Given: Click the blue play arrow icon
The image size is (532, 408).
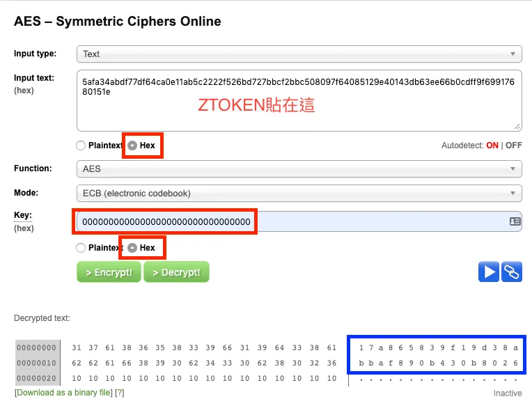Looking at the screenshot, I should (x=489, y=272).
